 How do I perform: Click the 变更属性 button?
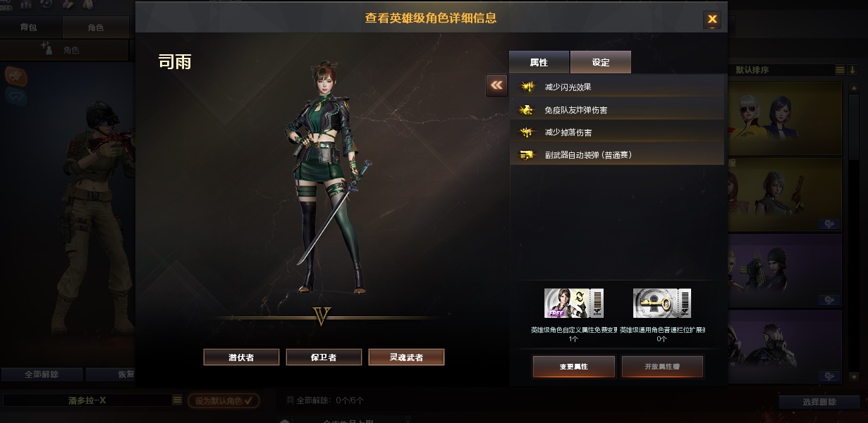click(x=573, y=367)
